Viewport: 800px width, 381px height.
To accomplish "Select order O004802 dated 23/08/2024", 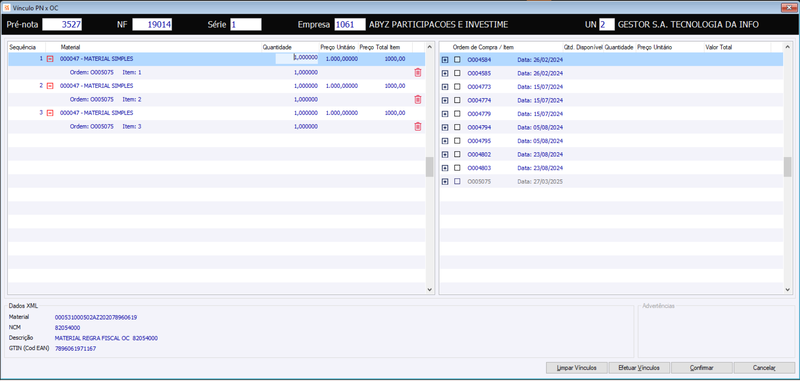I will pyautogui.click(x=611, y=155).
